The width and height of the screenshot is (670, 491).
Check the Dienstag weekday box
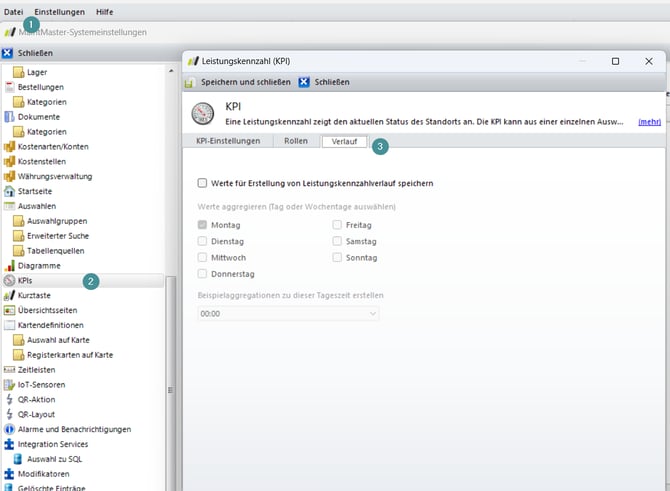(203, 242)
